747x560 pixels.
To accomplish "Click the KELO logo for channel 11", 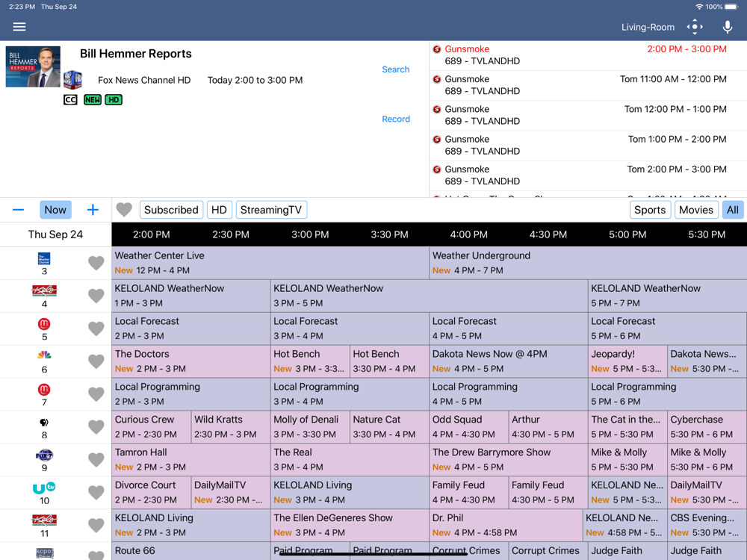I will coord(44,520).
